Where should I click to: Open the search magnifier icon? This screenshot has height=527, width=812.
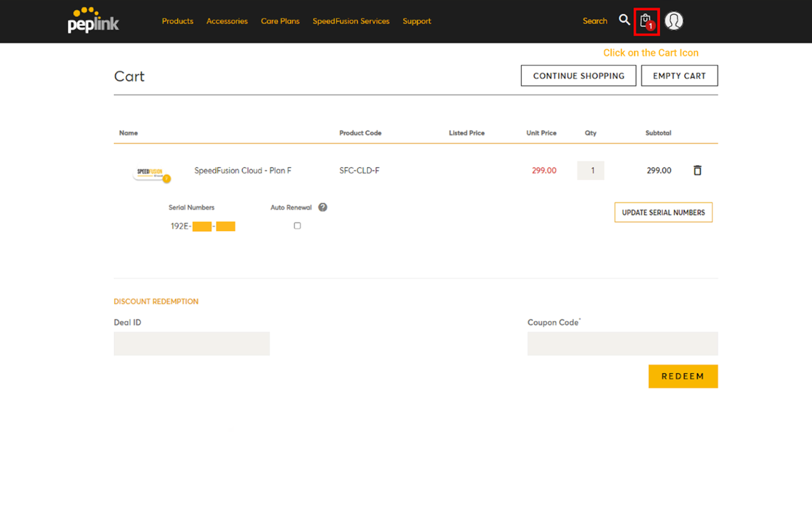pos(624,20)
